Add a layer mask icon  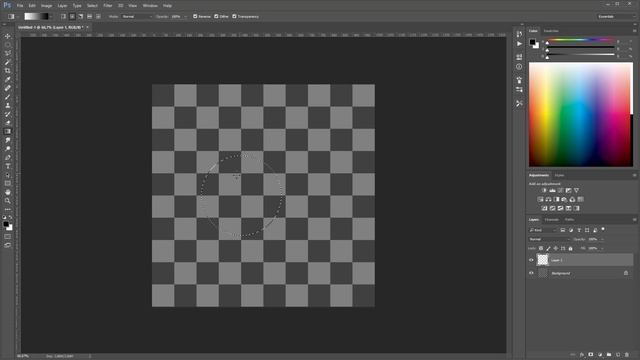591,355
